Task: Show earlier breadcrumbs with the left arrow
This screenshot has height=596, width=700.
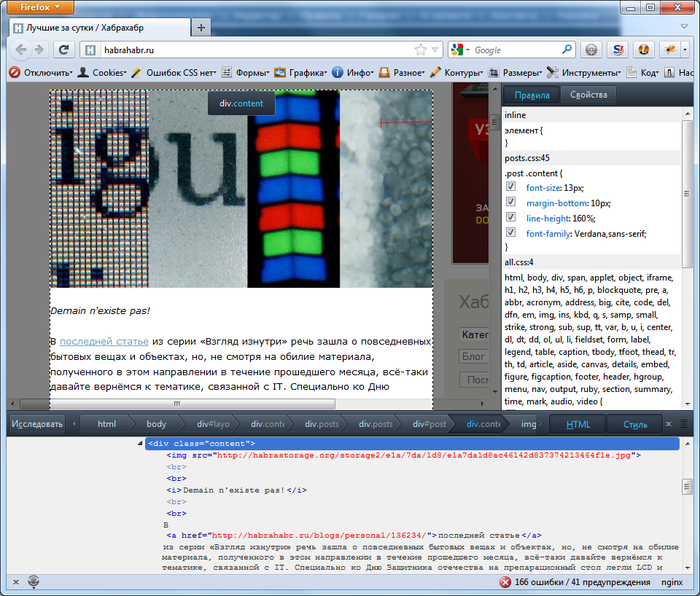Action: pos(74,424)
